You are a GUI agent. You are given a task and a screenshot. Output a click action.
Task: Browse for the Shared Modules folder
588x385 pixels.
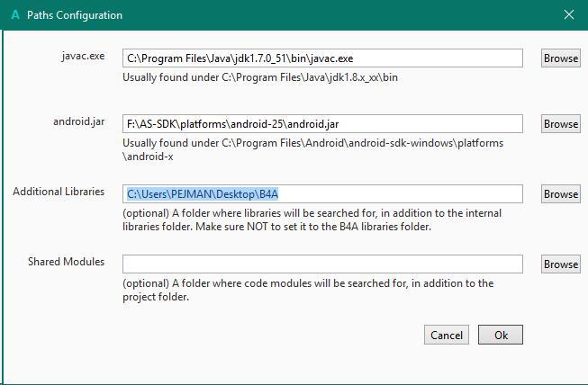click(560, 264)
